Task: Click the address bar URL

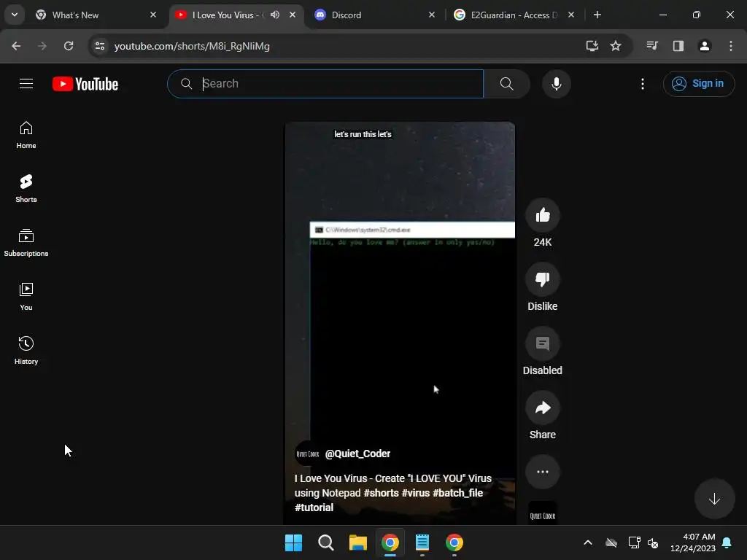Action: pyautogui.click(x=192, y=46)
